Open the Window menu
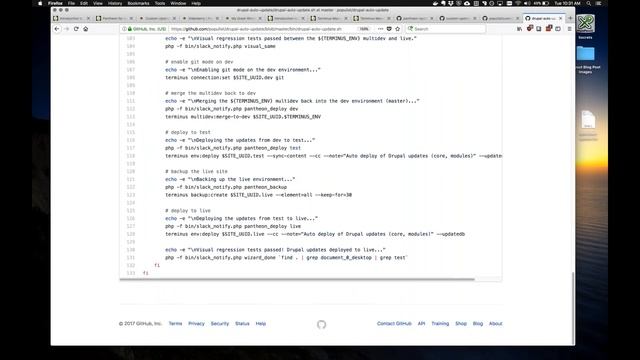640x360 pixels. point(178,3)
